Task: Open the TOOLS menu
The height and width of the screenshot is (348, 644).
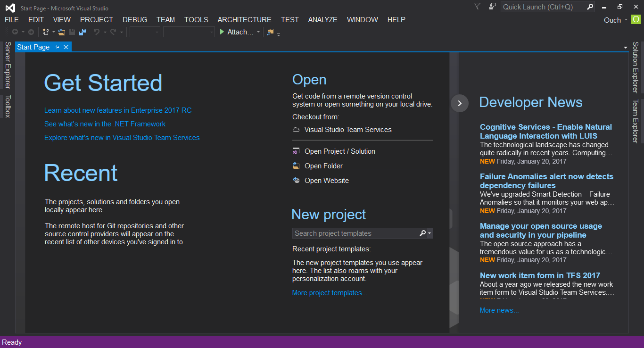Action: [196, 20]
